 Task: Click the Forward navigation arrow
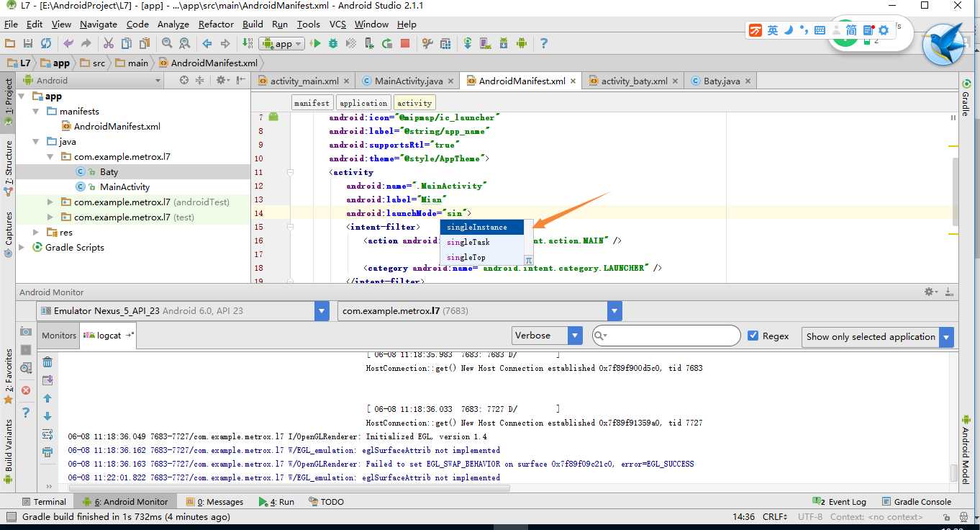click(x=225, y=43)
